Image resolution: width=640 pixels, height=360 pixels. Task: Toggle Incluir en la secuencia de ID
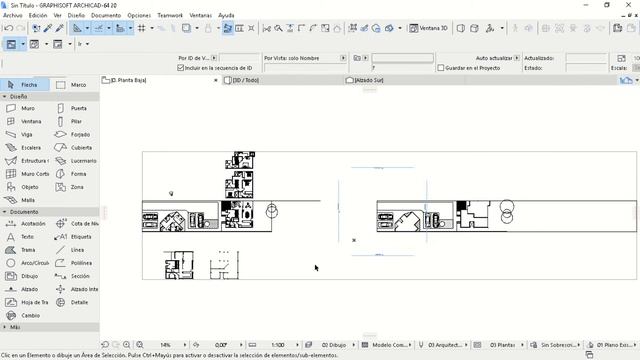coord(181,68)
